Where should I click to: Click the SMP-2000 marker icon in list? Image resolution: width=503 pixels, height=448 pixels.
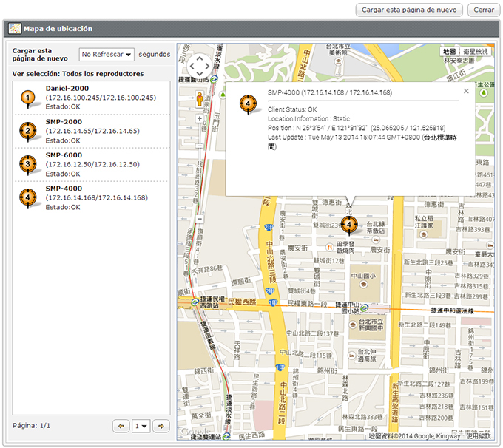pos(27,131)
